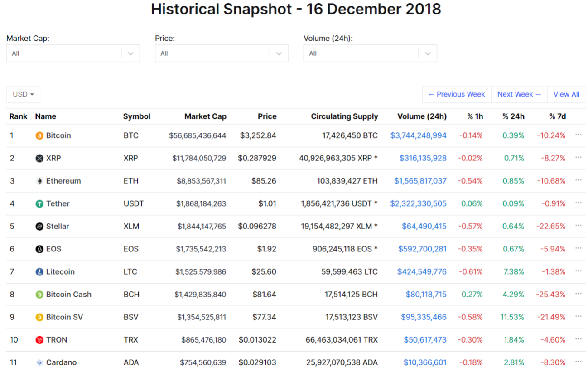The image size is (588, 372).
Task: Click Ethereum price value $85.26
Action: 264,181
